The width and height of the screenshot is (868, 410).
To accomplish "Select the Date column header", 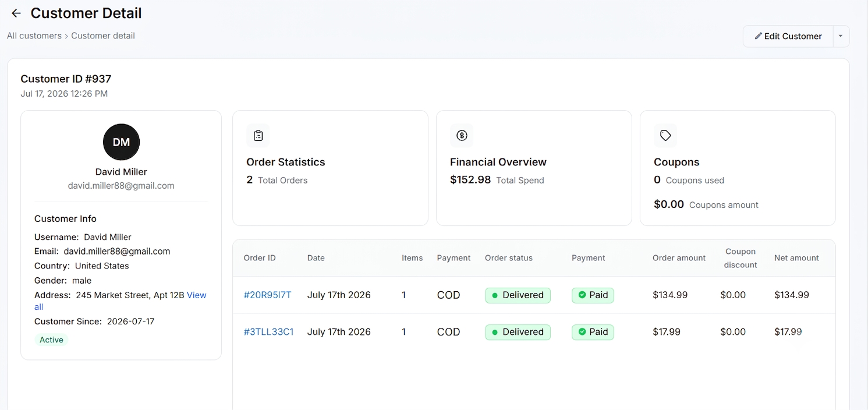I will pos(316,258).
